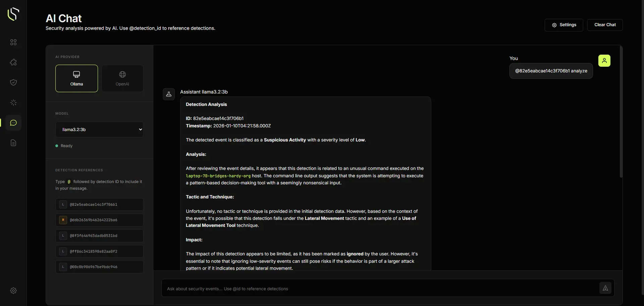Open the puzzle-piece integrations icon
The height and width of the screenshot is (306, 644).
click(x=13, y=62)
